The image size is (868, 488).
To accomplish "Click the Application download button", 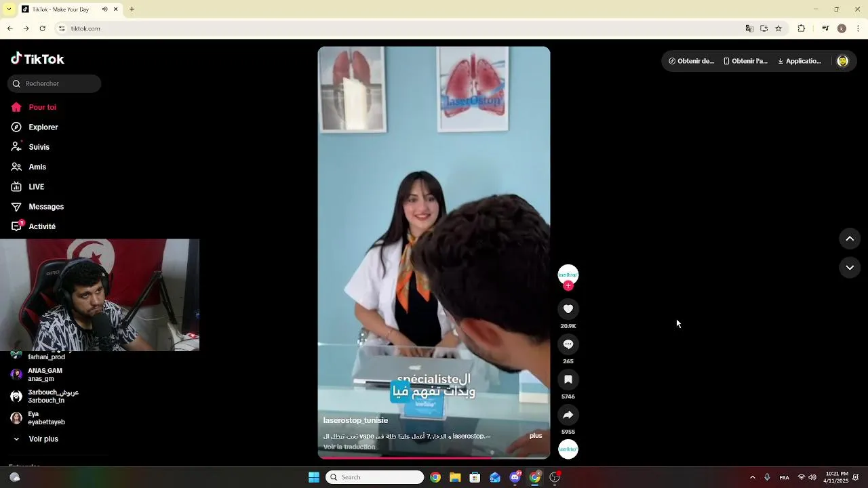I will point(800,61).
